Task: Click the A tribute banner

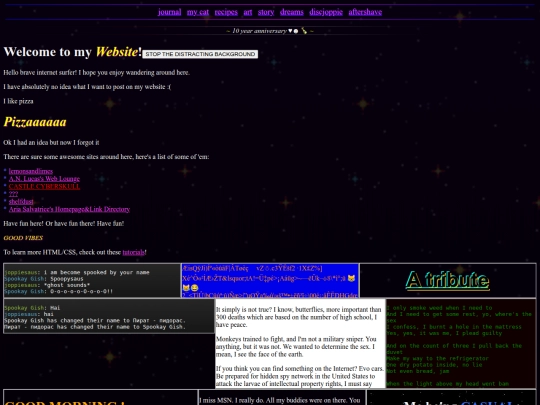Action: tap(448, 280)
